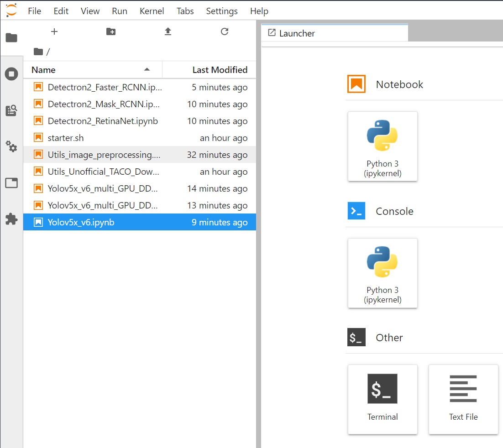Image resolution: width=503 pixels, height=448 pixels.
Task: Click notebook icon beside Utils_image_preprocessing
Action: pos(38,155)
